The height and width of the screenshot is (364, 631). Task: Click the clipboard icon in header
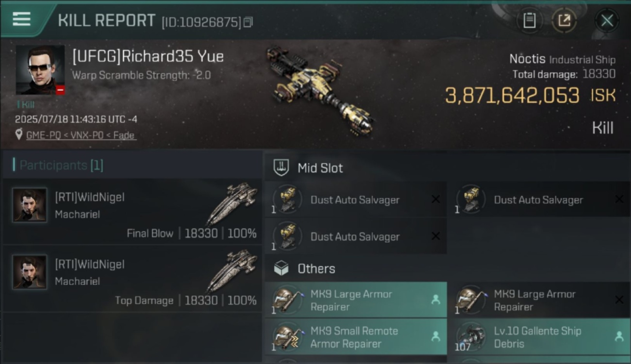529,20
